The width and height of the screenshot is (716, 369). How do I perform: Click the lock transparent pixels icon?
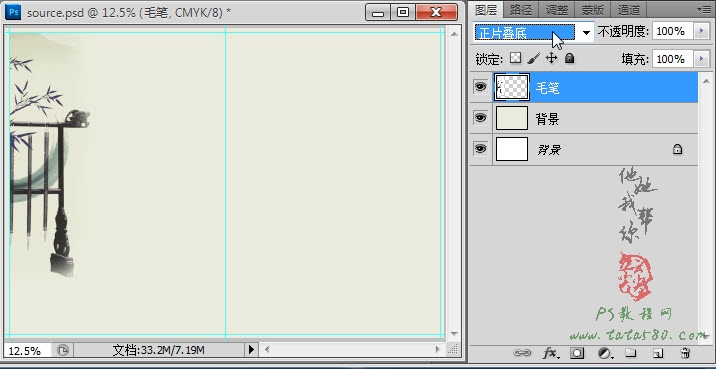(x=516, y=58)
